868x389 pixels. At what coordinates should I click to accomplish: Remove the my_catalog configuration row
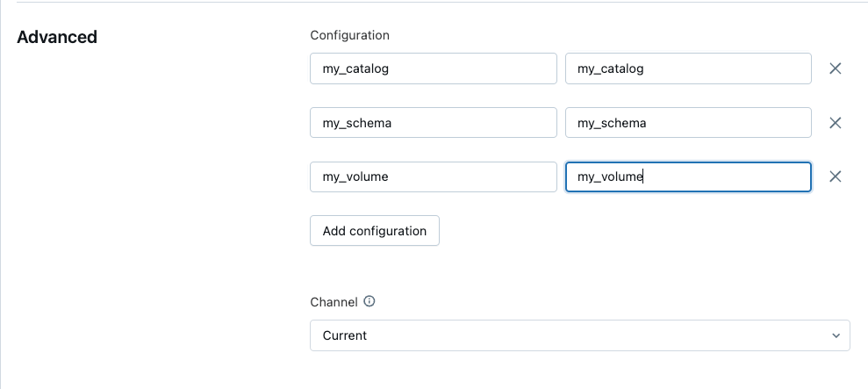[x=836, y=68]
